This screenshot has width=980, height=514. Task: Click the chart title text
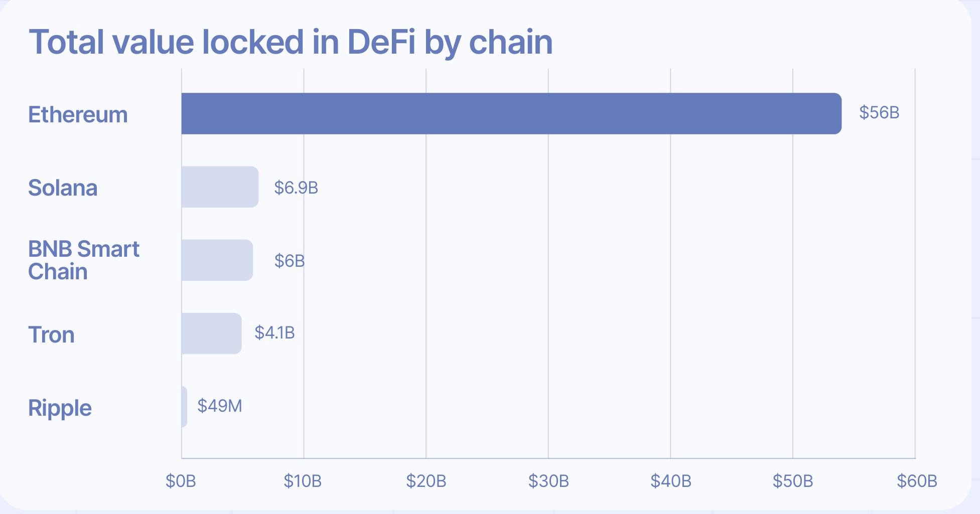pyautogui.click(x=291, y=42)
